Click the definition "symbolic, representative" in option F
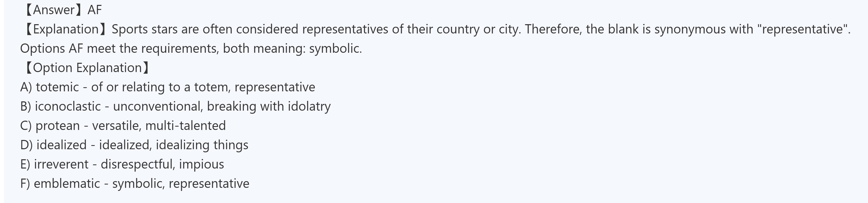Image resolution: width=868 pixels, height=203 pixels. (181, 183)
